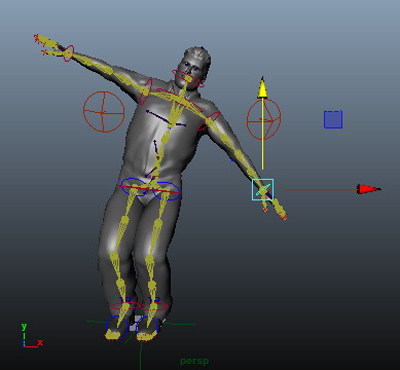Select the knee joint under the lowered arm

point(149,260)
